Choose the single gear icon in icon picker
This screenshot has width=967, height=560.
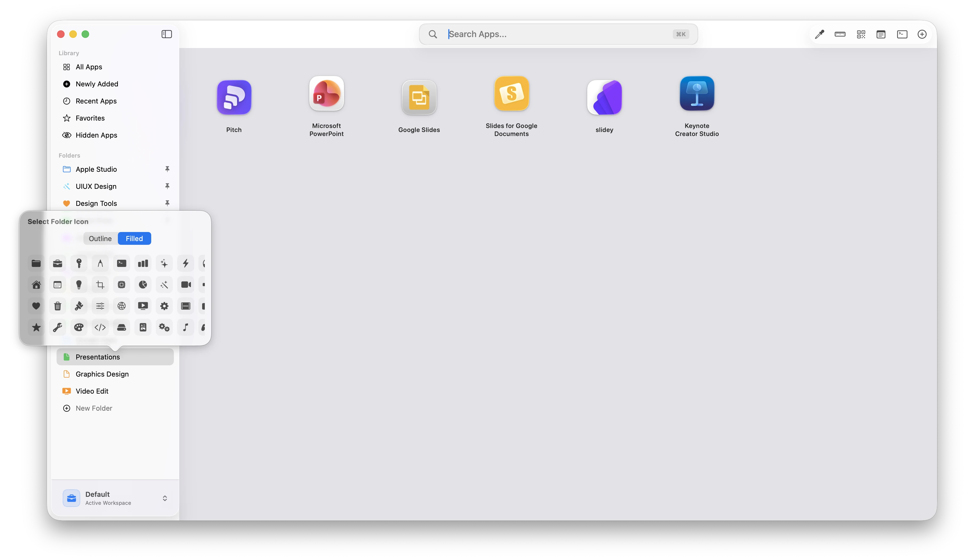tap(164, 306)
